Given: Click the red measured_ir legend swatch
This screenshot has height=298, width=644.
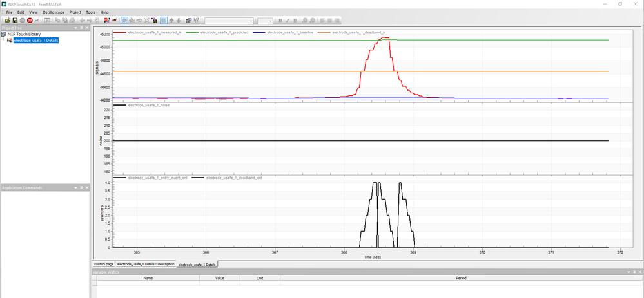Looking at the screenshot, I should (x=121, y=32).
